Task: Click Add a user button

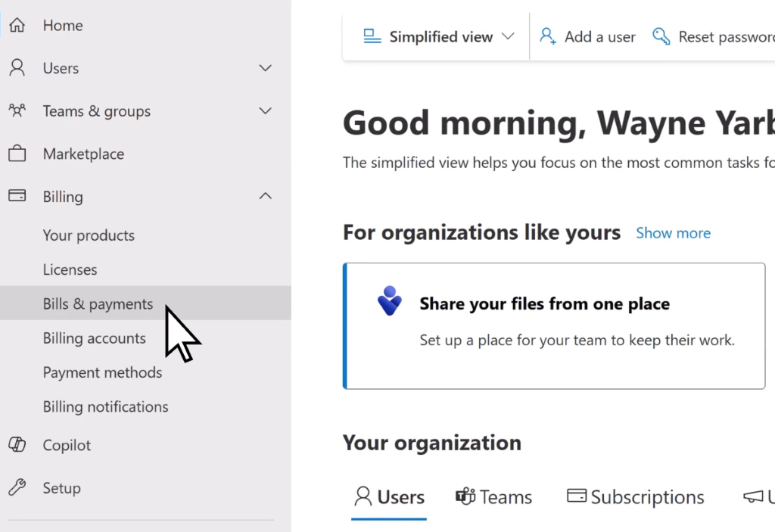Action: (x=587, y=36)
